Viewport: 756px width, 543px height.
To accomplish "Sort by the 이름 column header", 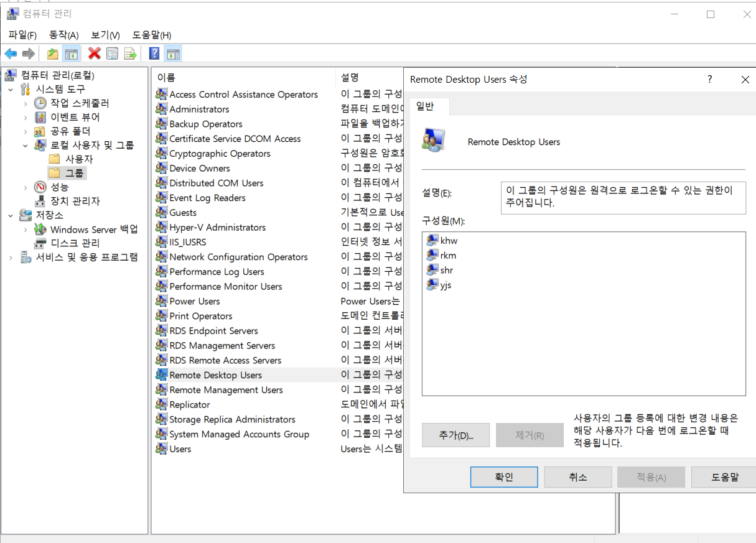I will tap(243, 77).
